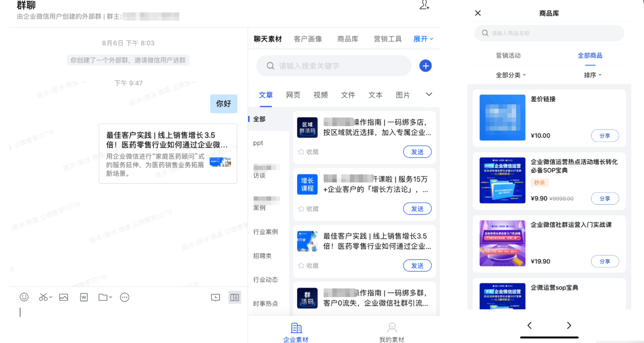
Task: Open the folder file icon
Action: click(103, 297)
